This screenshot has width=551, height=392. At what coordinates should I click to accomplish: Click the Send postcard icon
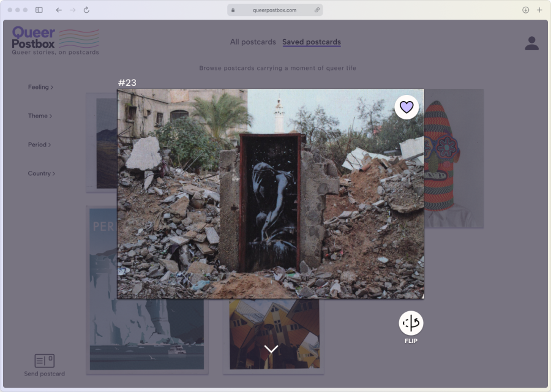pos(44,360)
